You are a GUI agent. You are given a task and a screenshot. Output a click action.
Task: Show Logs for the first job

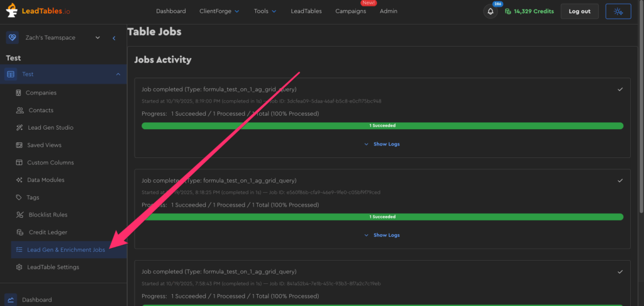click(382, 144)
